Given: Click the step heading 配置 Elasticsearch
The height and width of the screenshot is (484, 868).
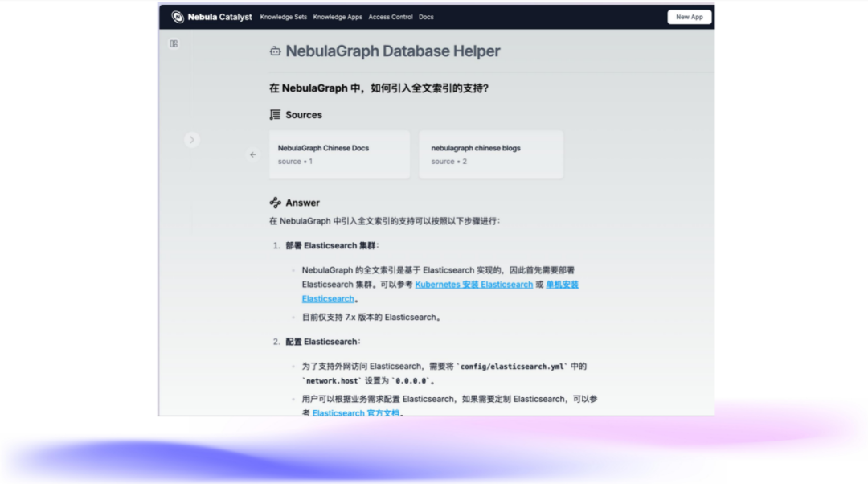Looking at the screenshot, I should click(x=321, y=342).
